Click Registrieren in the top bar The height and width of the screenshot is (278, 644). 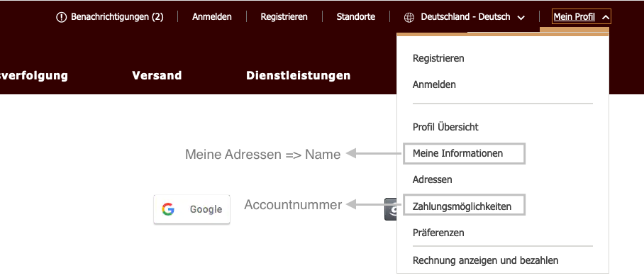tap(284, 17)
